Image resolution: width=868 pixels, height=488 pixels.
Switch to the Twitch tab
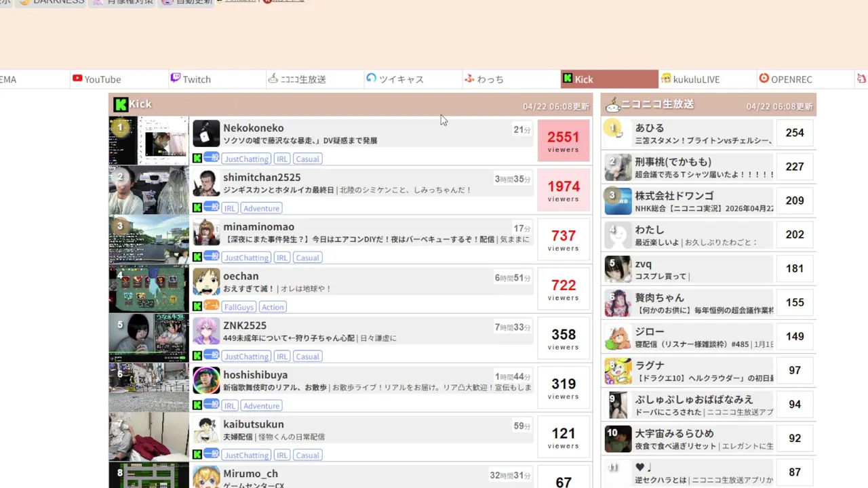(x=218, y=79)
